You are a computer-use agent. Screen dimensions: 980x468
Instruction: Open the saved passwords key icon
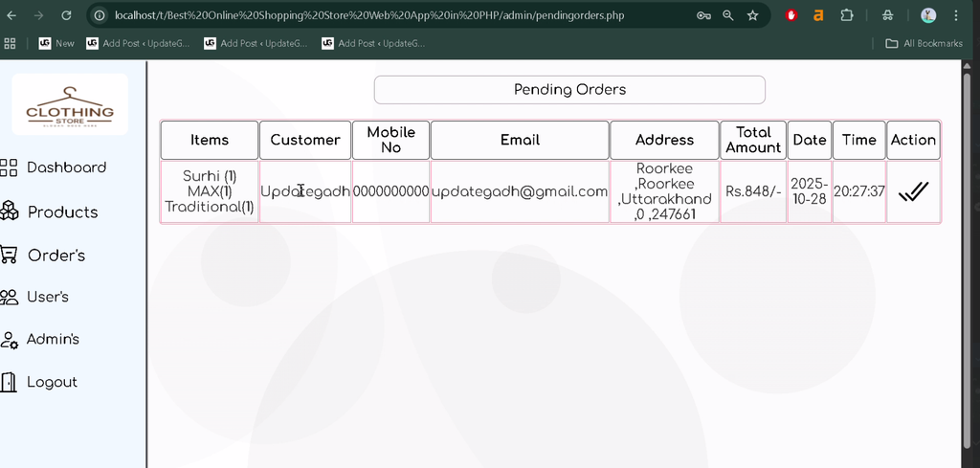click(703, 15)
